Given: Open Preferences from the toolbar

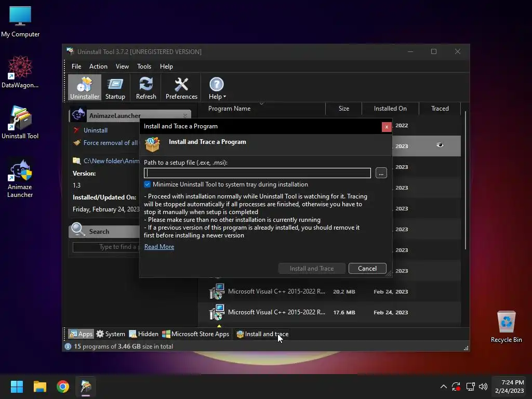Looking at the screenshot, I should (x=181, y=88).
